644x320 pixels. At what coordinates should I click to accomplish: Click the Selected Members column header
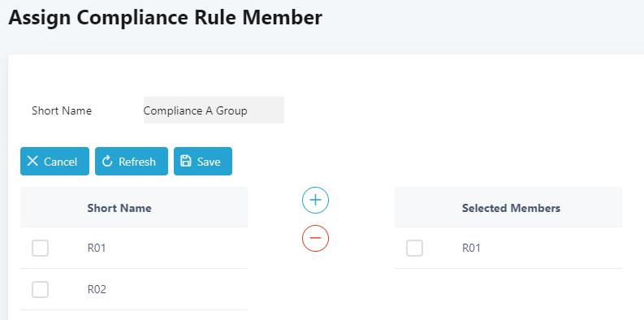click(x=511, y=208)
